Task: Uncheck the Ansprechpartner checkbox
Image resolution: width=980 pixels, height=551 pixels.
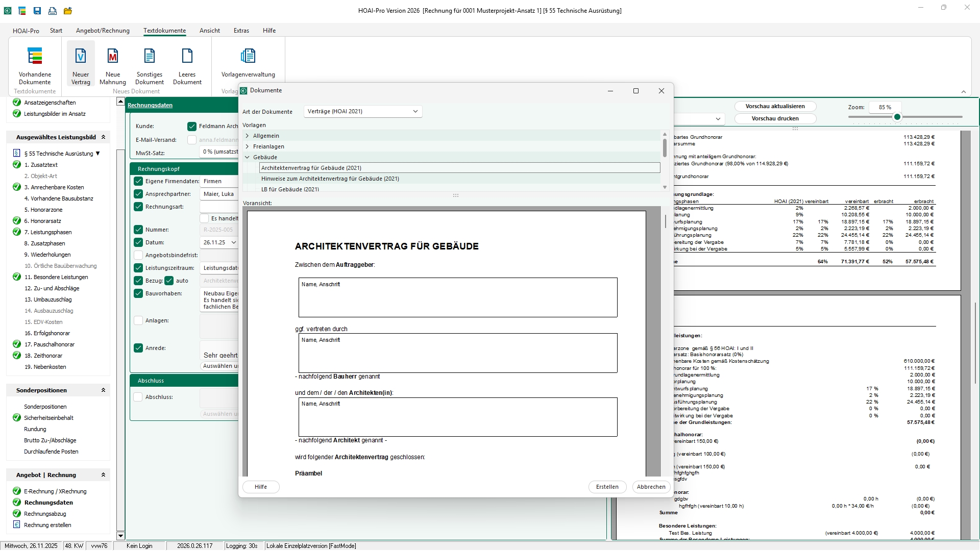Action: (x=138, y=194)
